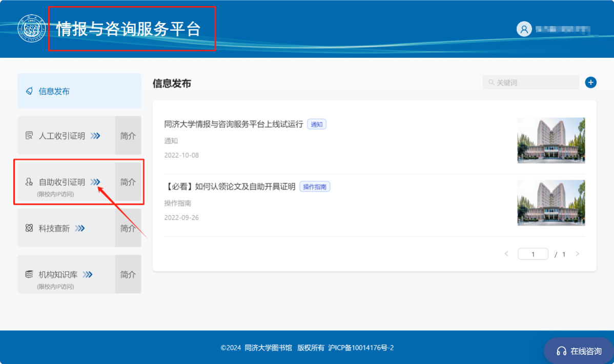Click the Tongji University logo emblem
Image resolution: width=614 pixels, height=364 pixels.
32,29
